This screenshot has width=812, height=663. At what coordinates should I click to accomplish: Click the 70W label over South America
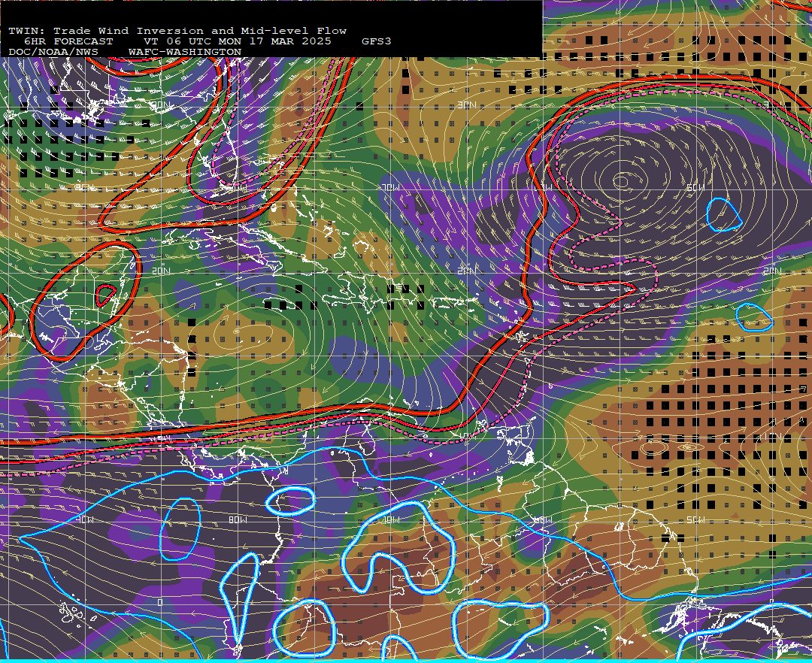click(390, 519)
